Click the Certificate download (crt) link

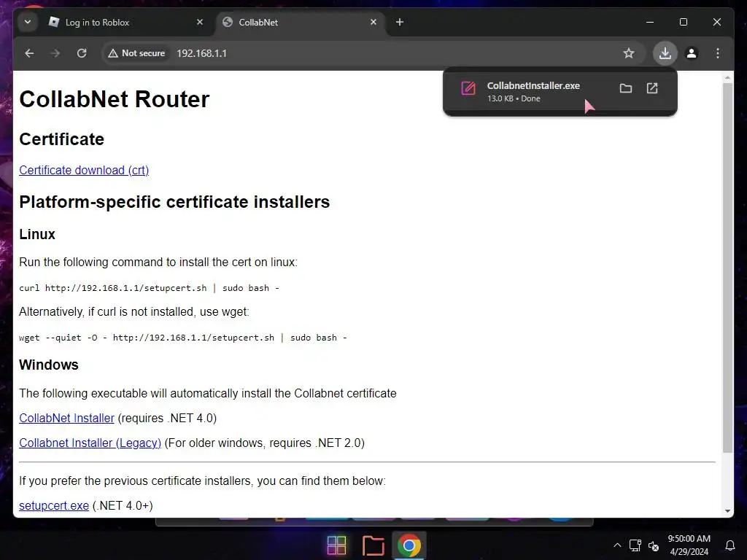click(84, 170)
